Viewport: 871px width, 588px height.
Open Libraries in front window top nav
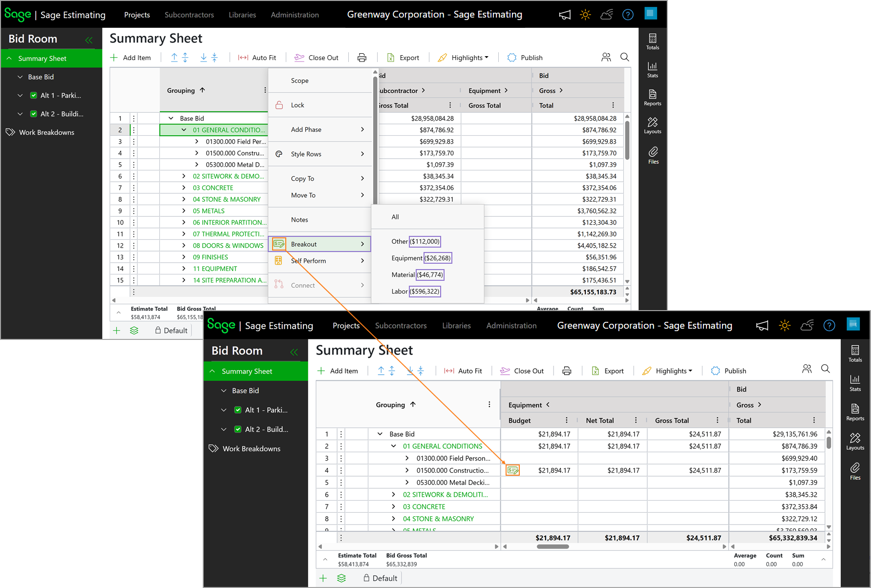pyautogui.click(x=456, y=326)
